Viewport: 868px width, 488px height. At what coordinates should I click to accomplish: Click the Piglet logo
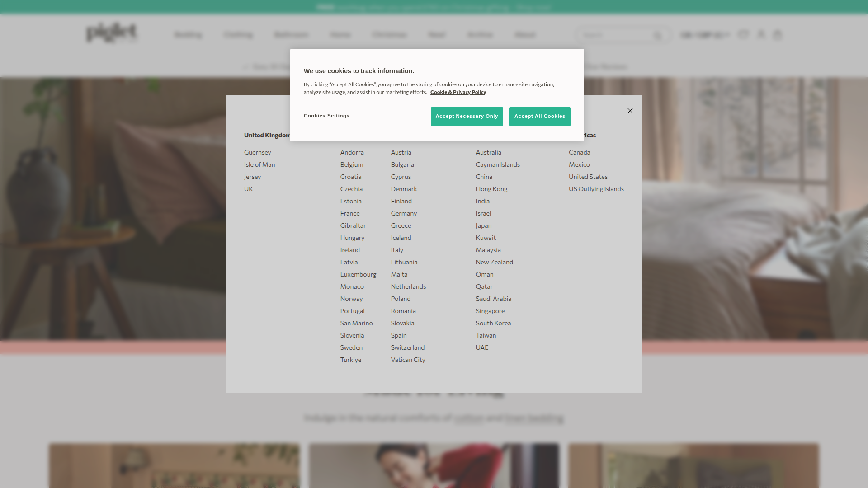click(x=111, y=33)
